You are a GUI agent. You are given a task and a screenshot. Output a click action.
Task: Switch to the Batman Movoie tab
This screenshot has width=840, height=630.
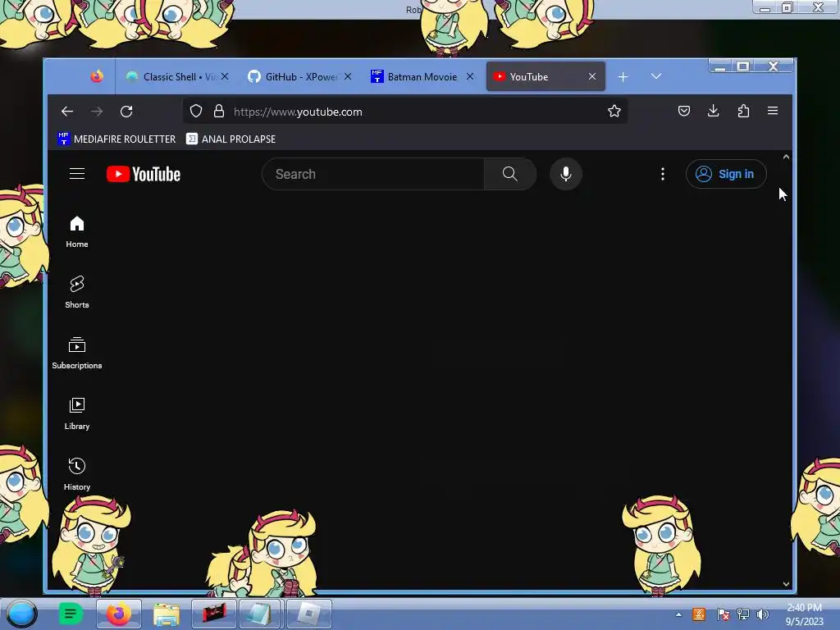(421, 76)
